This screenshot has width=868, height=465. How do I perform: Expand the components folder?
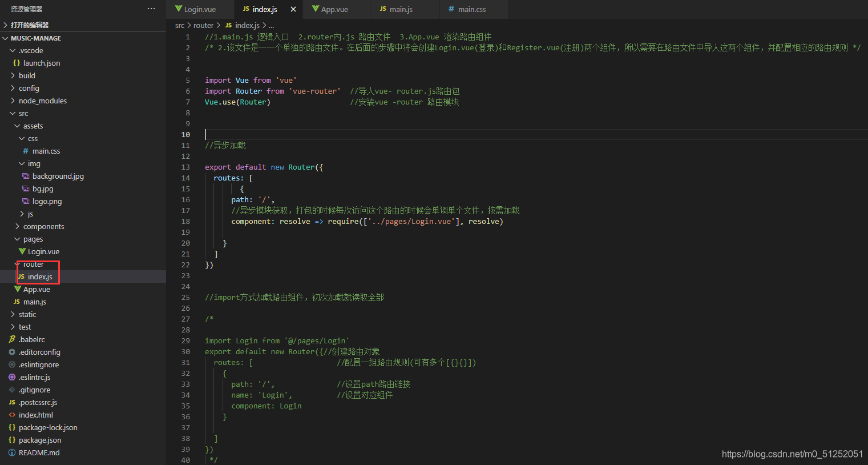pos(18,226)
